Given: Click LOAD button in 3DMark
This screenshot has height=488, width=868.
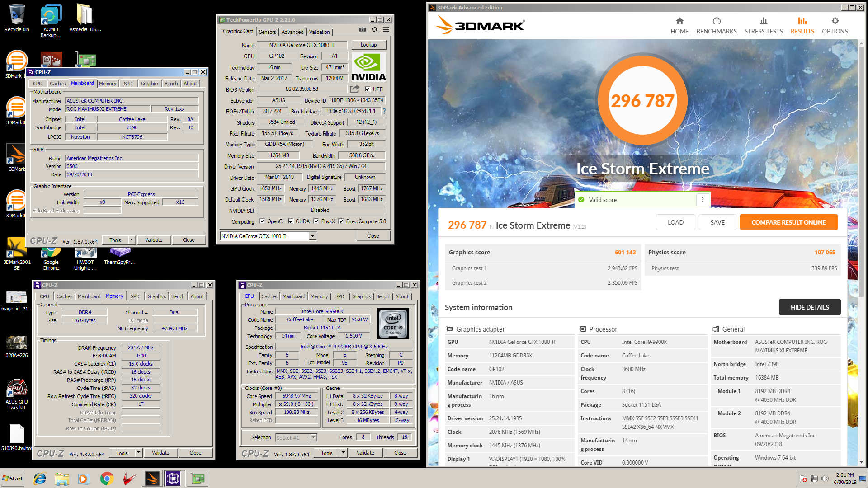Looking at the screenshot, I should coord(675,222).
